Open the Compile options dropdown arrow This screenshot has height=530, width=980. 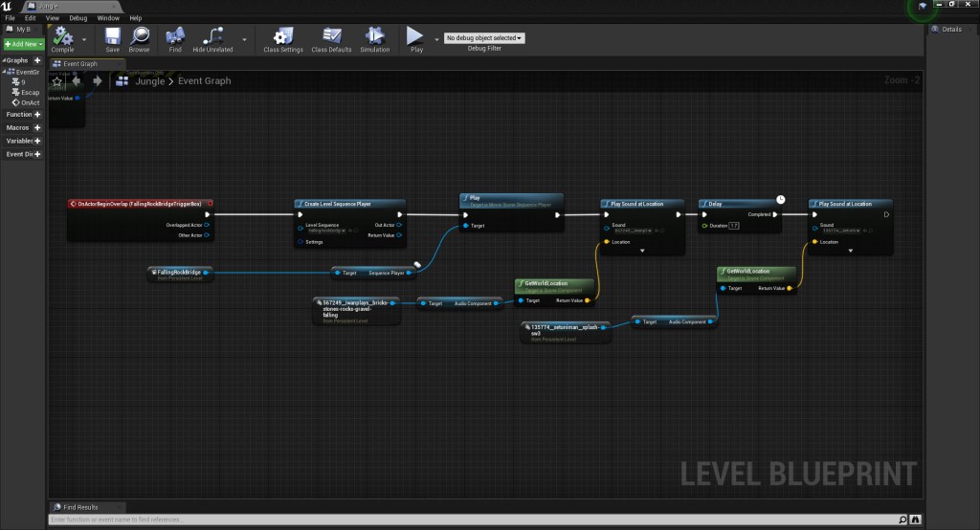tap(85, 39)
